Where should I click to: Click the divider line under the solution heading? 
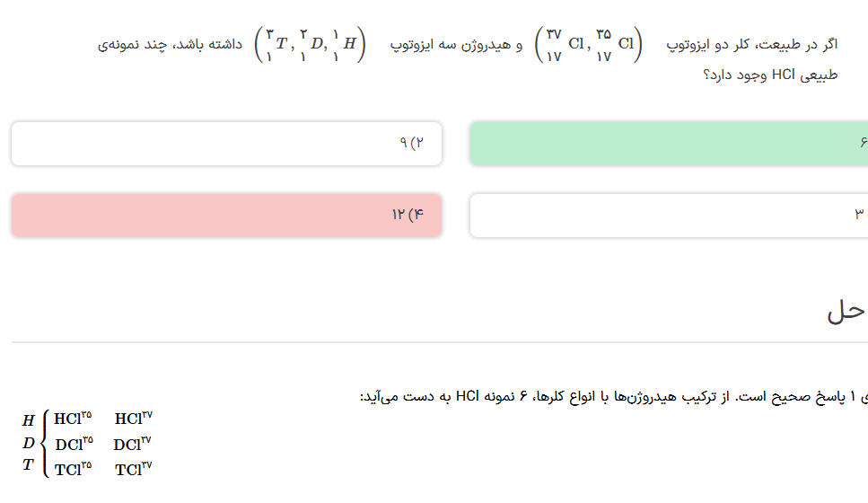(440, 342)
